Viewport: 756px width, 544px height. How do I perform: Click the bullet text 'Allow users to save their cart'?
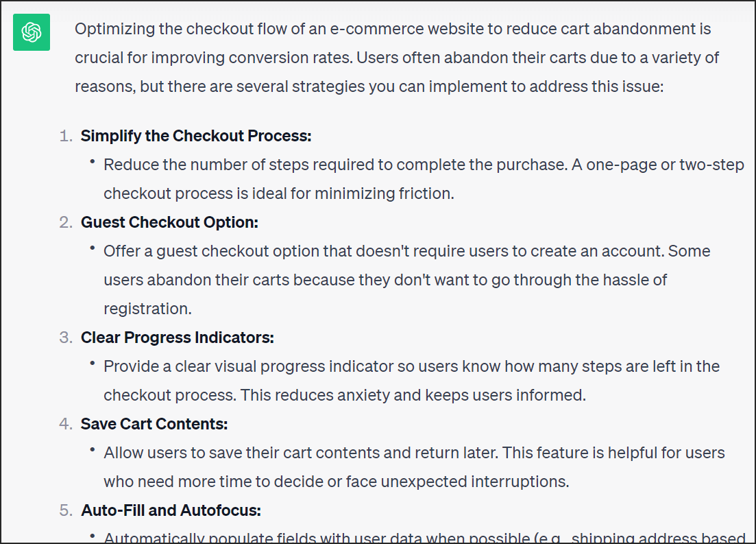tap(414, 467)
